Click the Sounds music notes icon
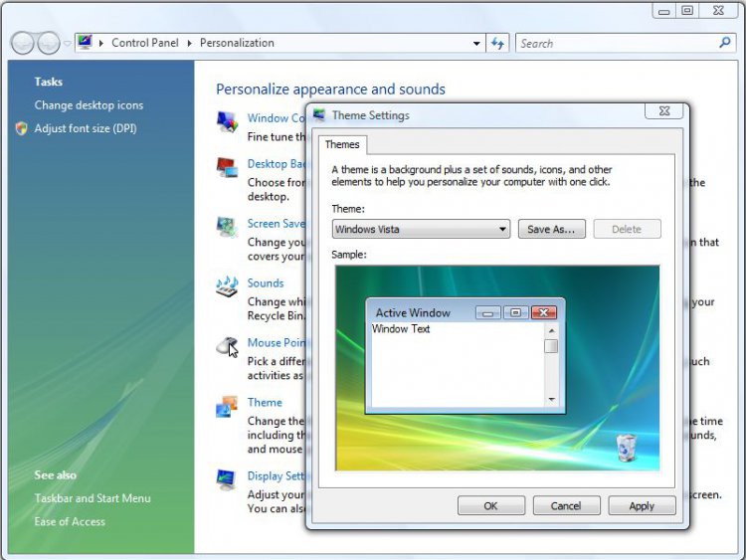 tap(228, 286)
